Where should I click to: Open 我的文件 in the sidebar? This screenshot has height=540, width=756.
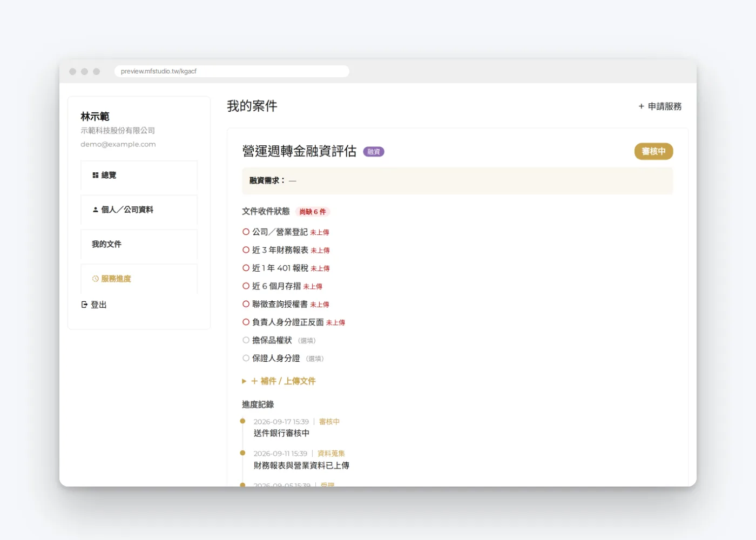(x=139, y=244)
